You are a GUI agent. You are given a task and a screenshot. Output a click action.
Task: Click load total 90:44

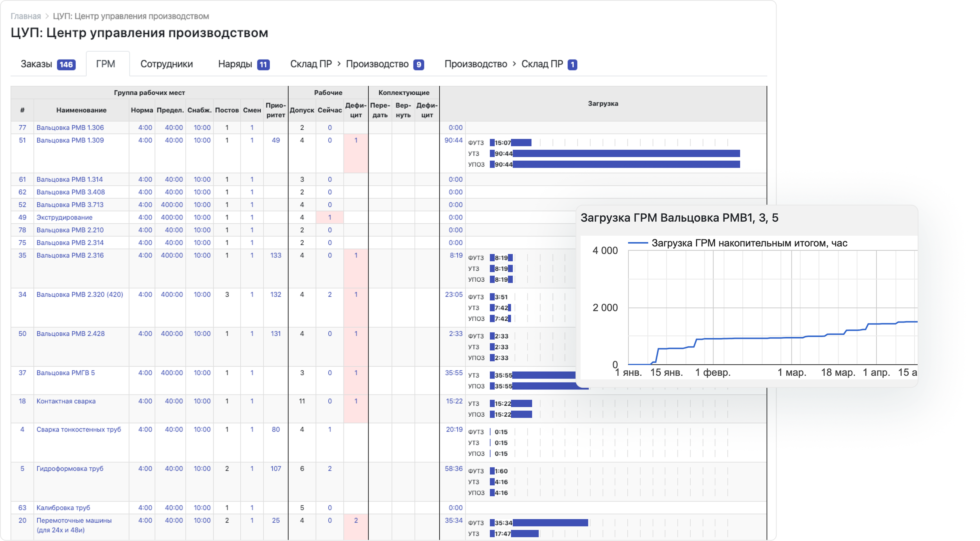(x=453, y=140)
